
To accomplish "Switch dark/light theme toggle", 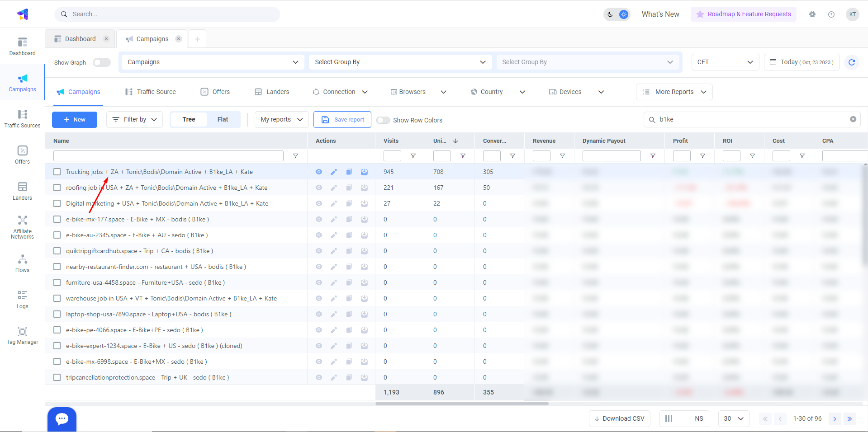I will [617, 14].
